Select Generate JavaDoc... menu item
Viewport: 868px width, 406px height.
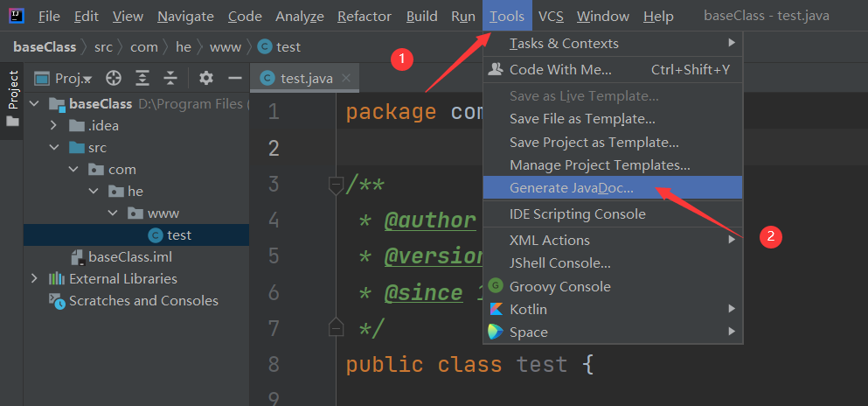click(x=612, y=188)
